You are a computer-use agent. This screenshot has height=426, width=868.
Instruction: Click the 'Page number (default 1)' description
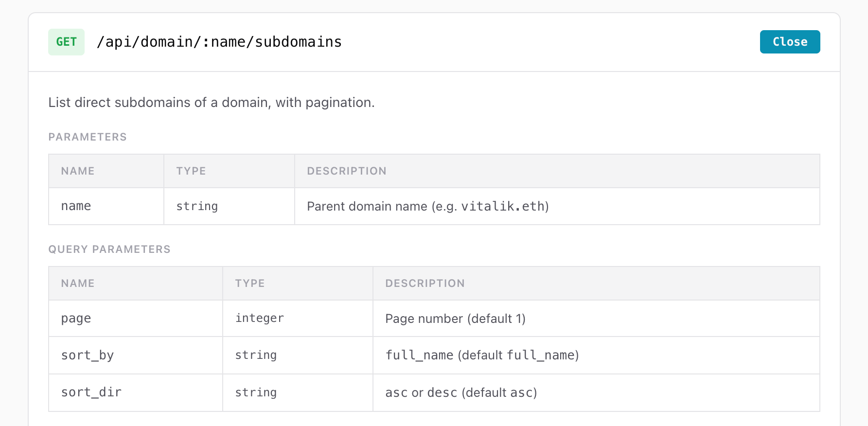coord(455,319)
